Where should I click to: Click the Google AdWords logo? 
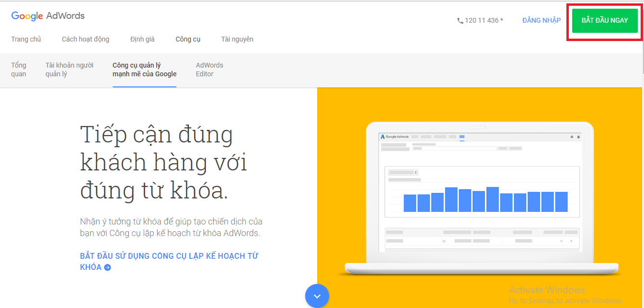click(x=48, y=16)
